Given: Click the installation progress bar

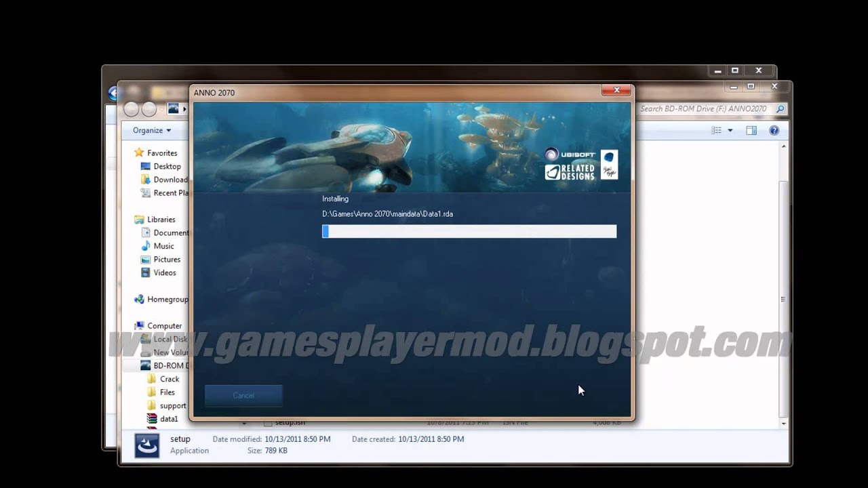Looking at the screenshot, I should (469, 232).
